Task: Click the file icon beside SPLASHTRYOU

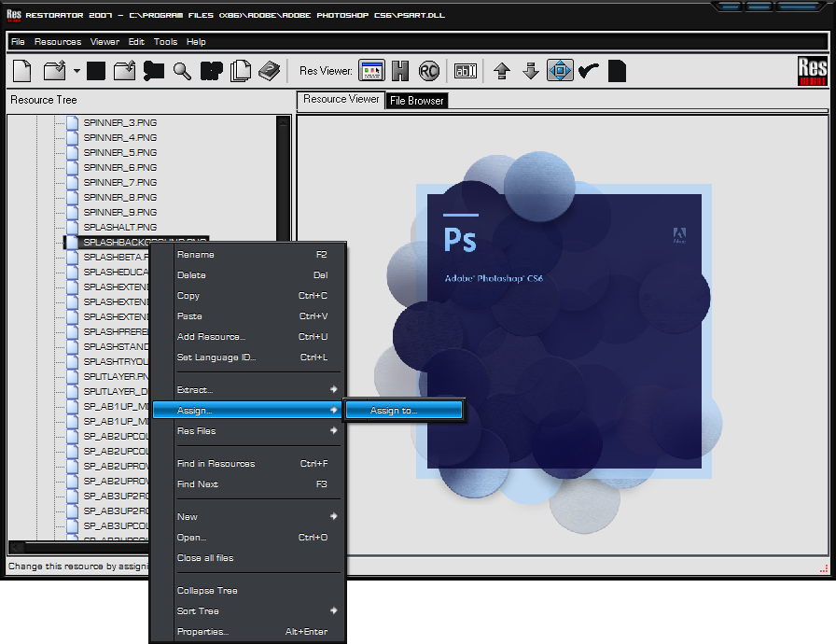Action: tap(72, 361)
